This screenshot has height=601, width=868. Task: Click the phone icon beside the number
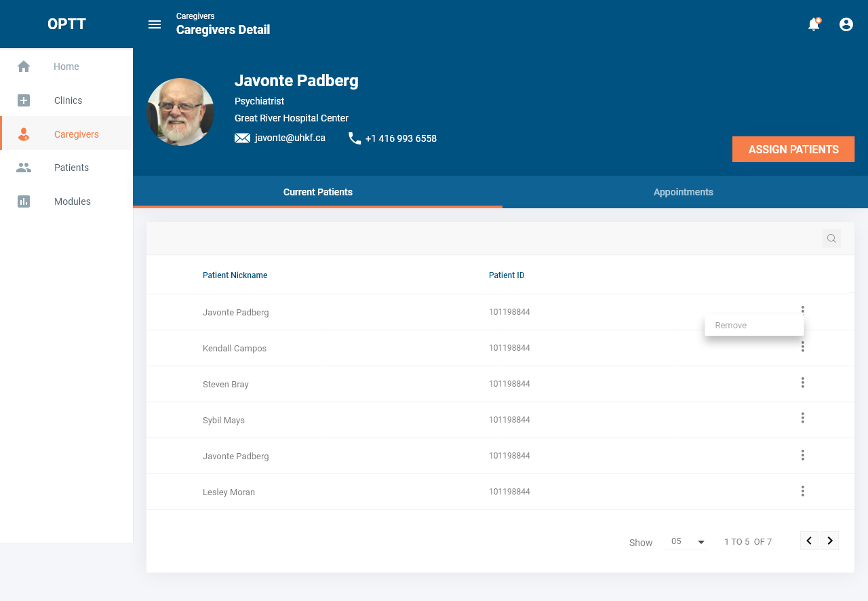[355, 138]
